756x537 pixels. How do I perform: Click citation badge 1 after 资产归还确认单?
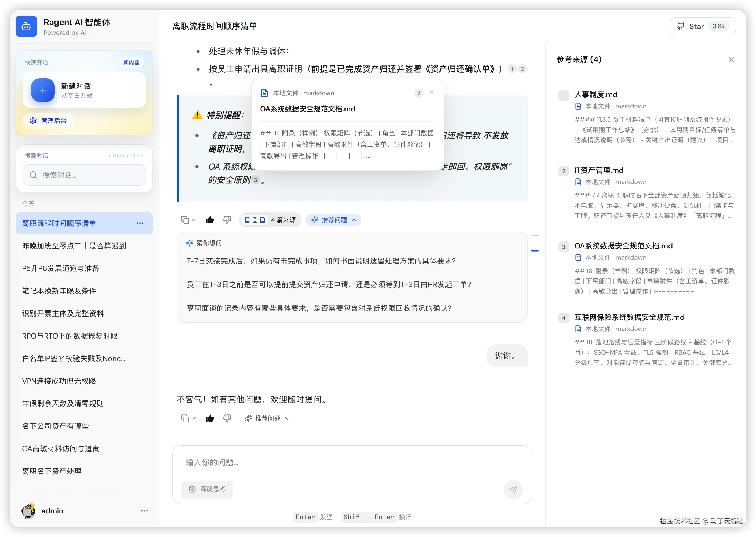pyautogui.click(x=512, y=69)
